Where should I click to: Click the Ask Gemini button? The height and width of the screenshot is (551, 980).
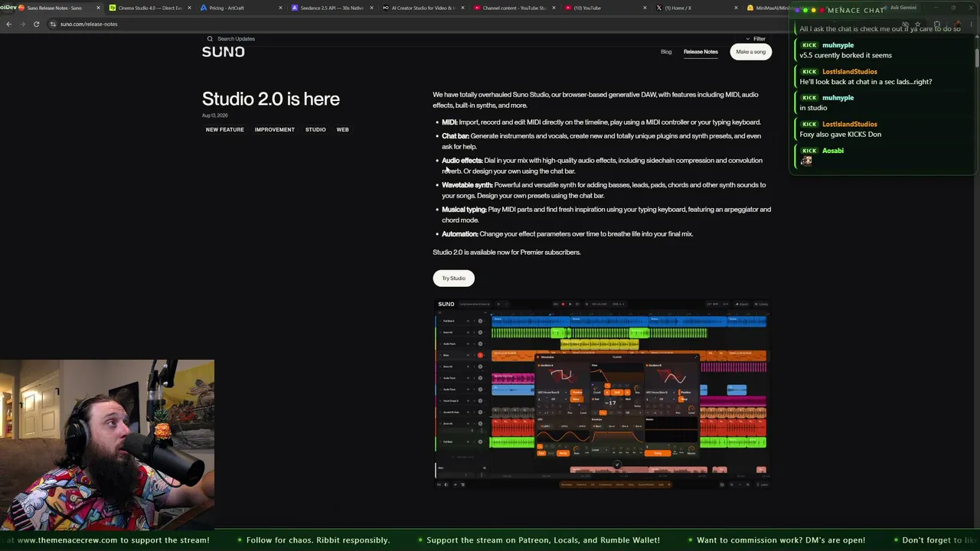900,8
